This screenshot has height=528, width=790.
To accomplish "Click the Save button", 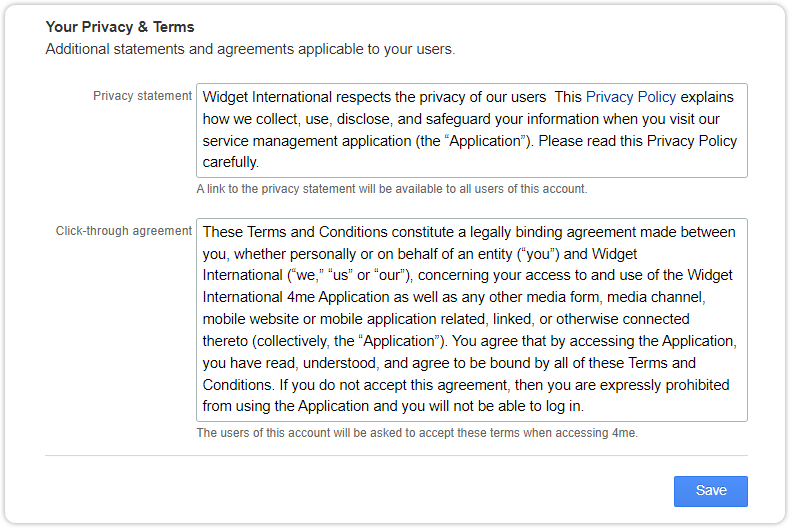I will 710,491.
